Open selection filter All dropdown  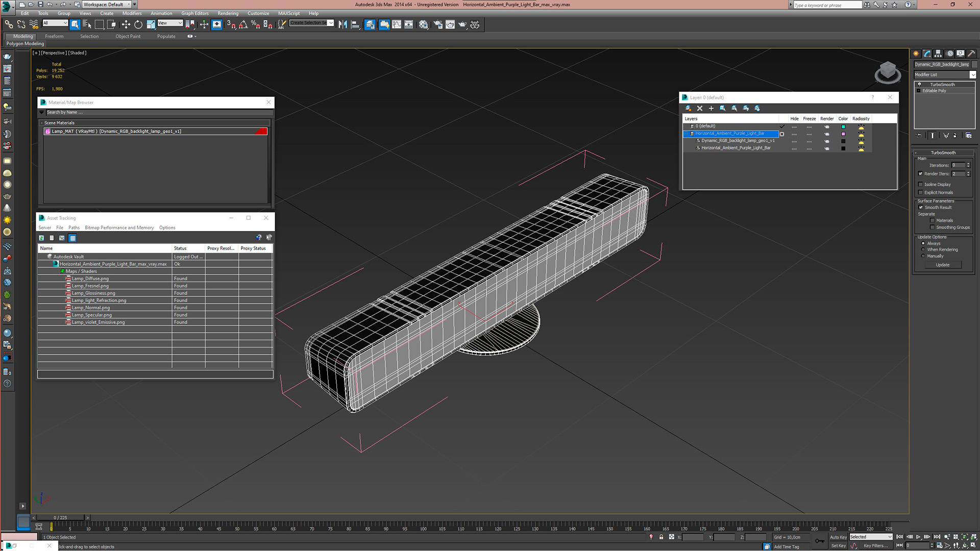point(55,23)
